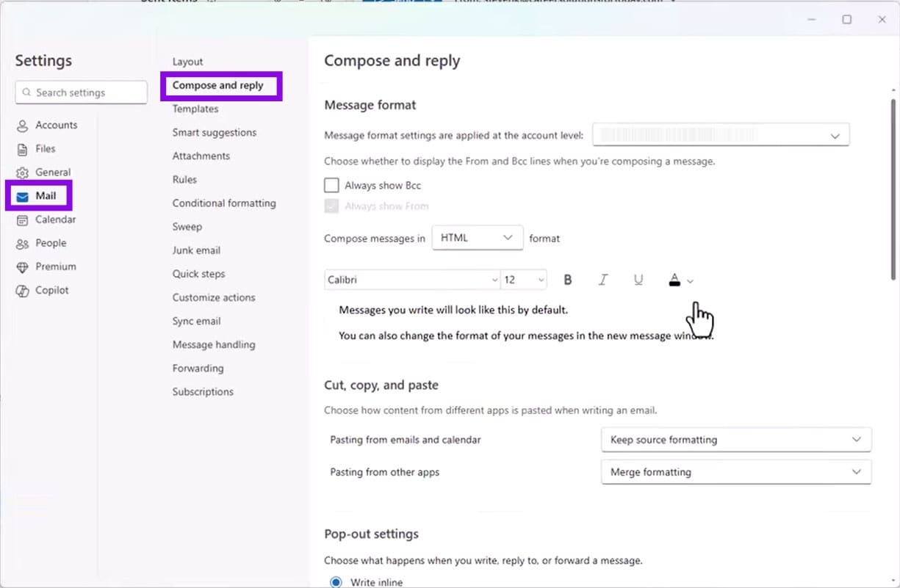Open Sync email settings

[x=196, y=321]
